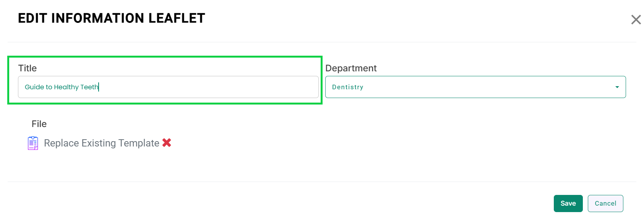The height and width of the screenshot is (222, 644).
Task: Click the word Healthy in the title
Action: pos(66,87)
